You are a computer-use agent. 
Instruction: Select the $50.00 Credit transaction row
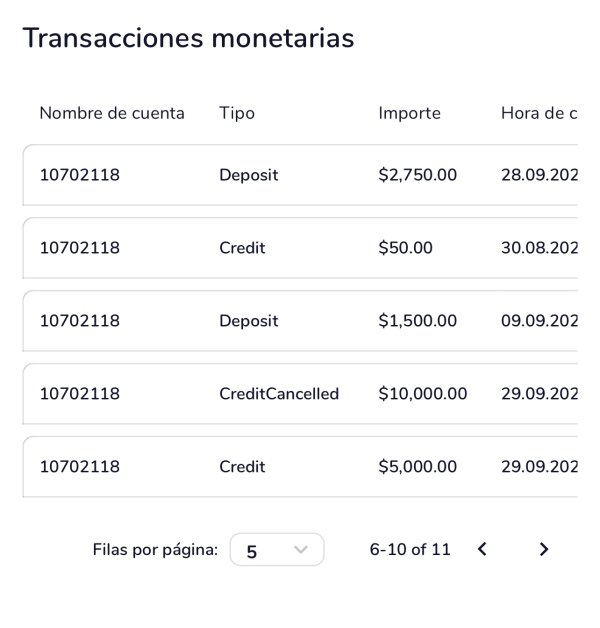(x=300, y=248)
